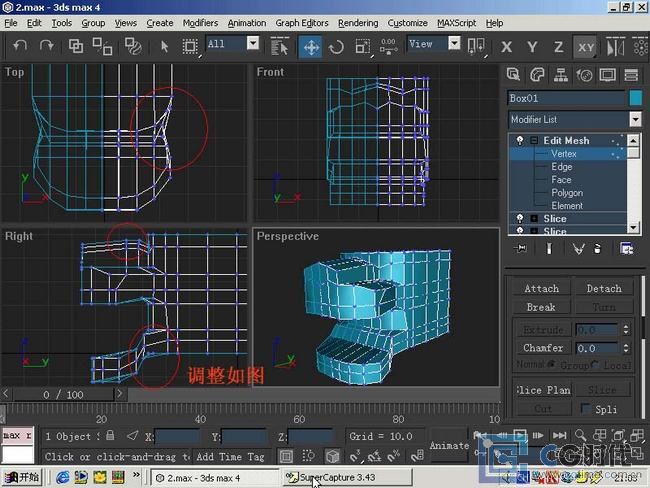This screenshot has width=650, height=488.
Task: Click the Pin Stack icon
Action: 520,248
